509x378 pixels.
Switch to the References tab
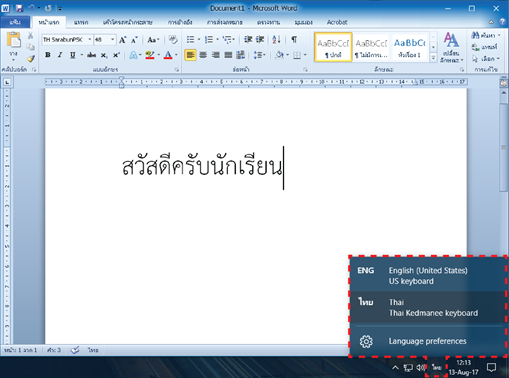click(x=180, y=22)
